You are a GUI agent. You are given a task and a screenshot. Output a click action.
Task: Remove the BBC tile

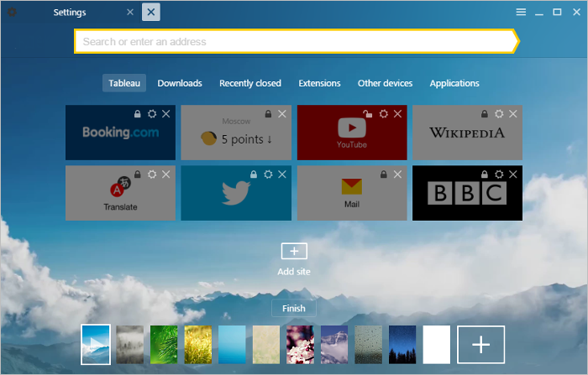point(513,174)
